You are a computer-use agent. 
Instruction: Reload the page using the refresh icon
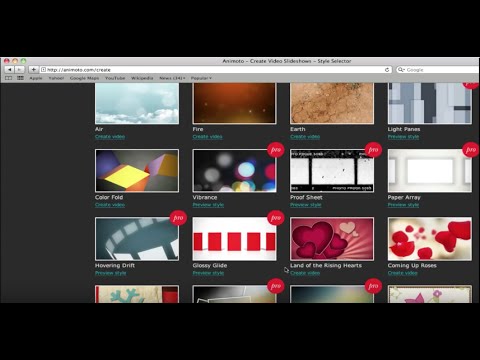pos(387,70)
